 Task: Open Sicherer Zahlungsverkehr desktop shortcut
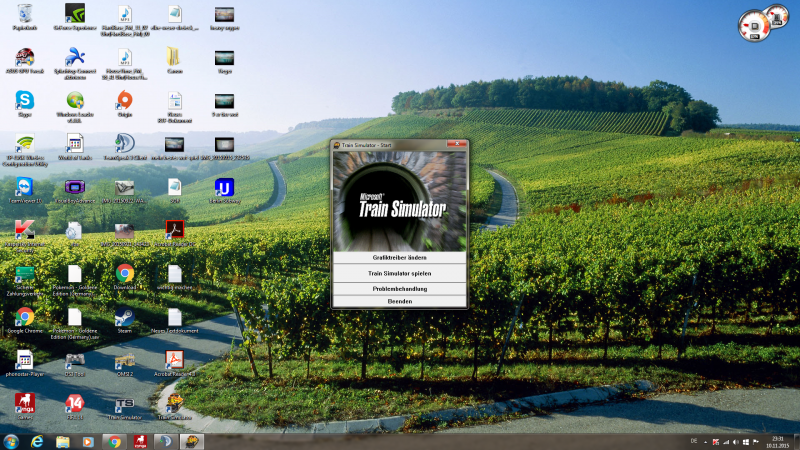(24, 280)
